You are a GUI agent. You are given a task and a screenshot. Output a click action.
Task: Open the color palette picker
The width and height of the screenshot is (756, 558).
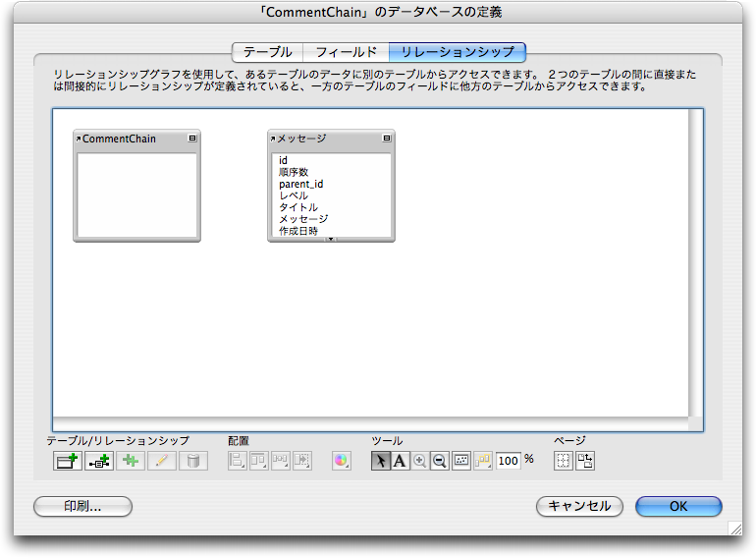pyautogui.click(x=341, y=461)
